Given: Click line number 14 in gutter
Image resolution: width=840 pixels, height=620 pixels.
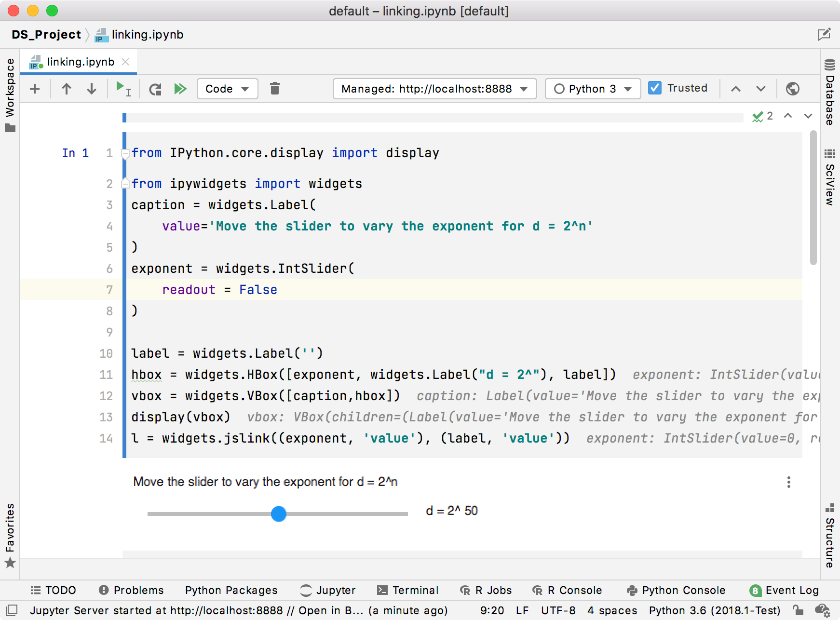Looking at the screenshot, I should (x=106, y=438).
